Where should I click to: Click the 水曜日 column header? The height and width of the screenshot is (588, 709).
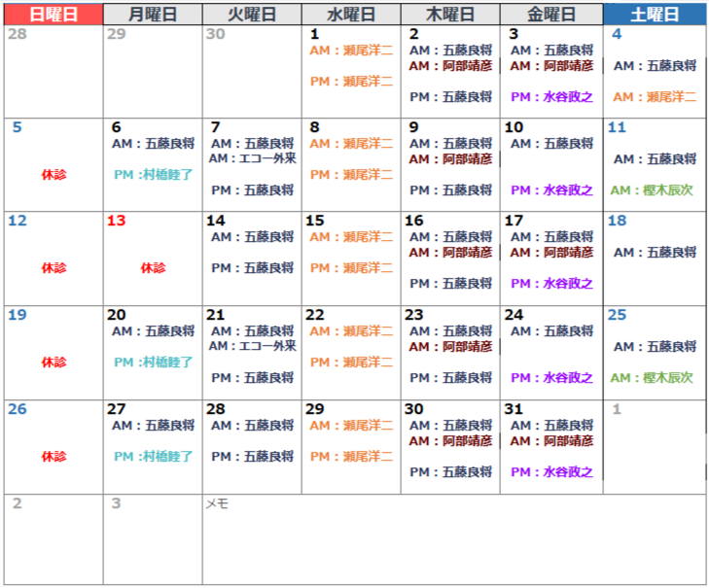pyautogui.click(x=350, y=14)
